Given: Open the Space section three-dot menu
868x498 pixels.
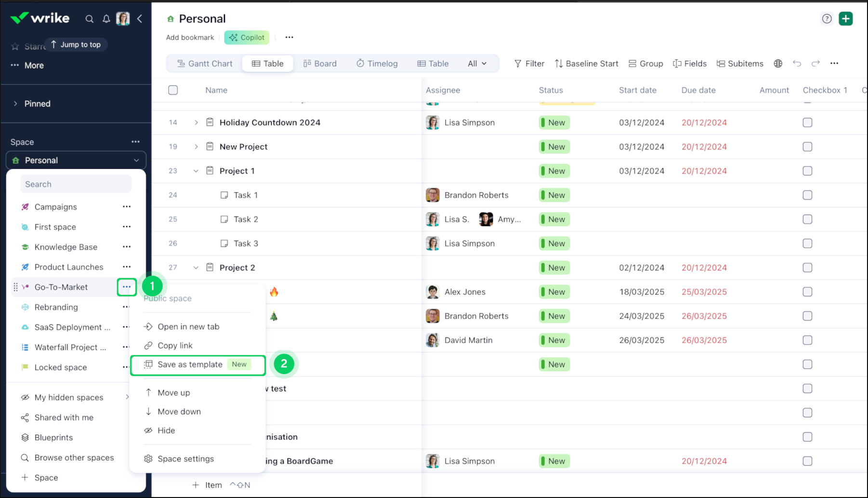Looking at the screenshot, I should pyautogui.click(x=135, y=142).
